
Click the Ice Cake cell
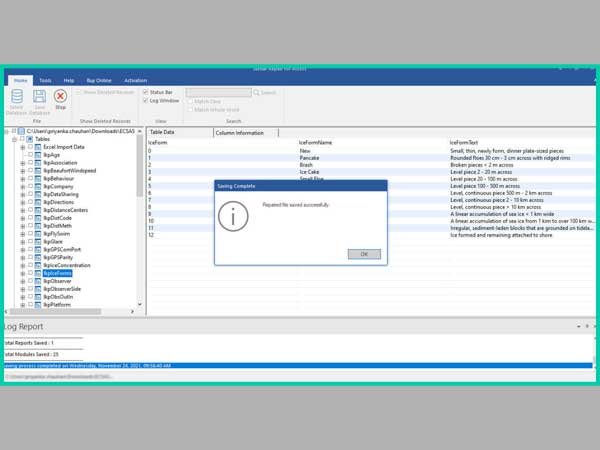click(x=309, y=172)
